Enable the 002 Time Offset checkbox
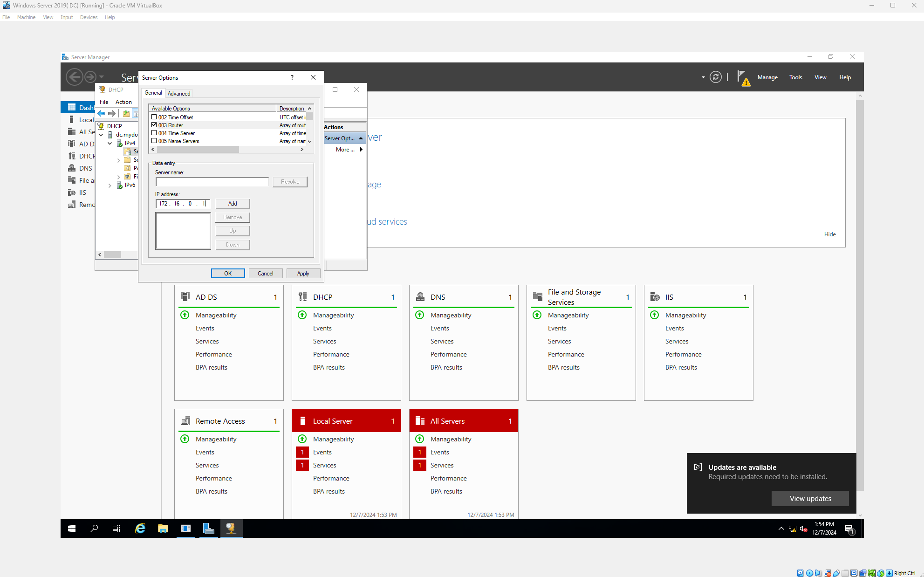The height and width of the screenshot is (577, 924). (154, 117)
